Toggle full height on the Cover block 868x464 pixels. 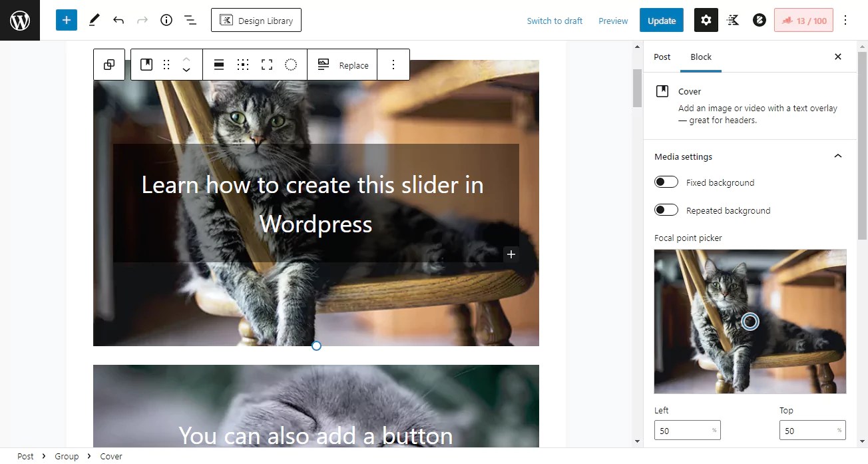click(267, 65)
